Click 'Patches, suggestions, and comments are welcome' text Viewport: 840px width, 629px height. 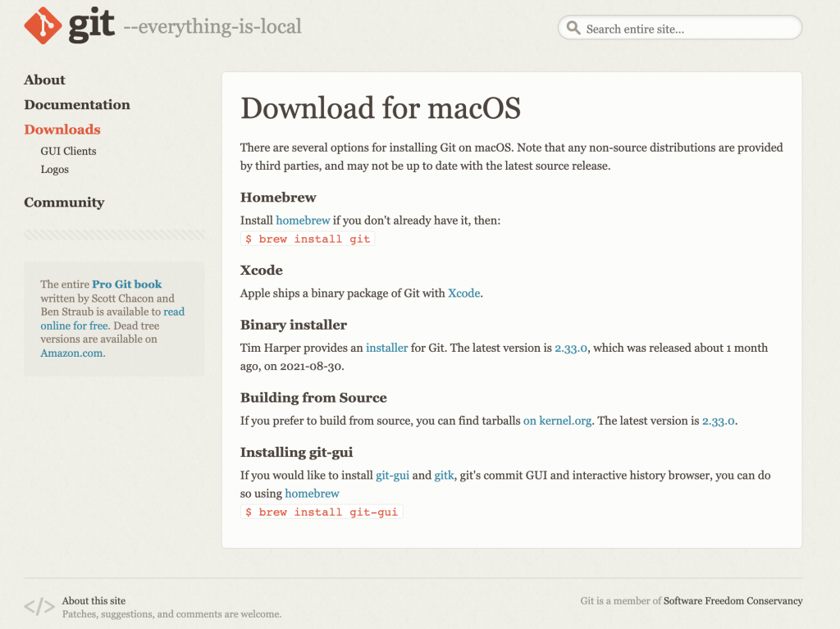pyautogui.click(x=172, y=614)
